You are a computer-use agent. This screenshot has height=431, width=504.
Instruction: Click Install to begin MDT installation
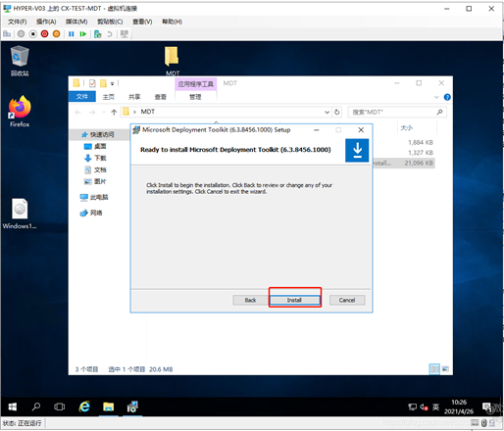point(295,300)
